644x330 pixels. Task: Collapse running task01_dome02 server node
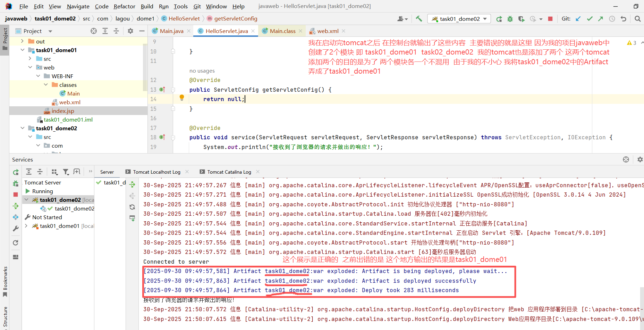tap(26, 200)
